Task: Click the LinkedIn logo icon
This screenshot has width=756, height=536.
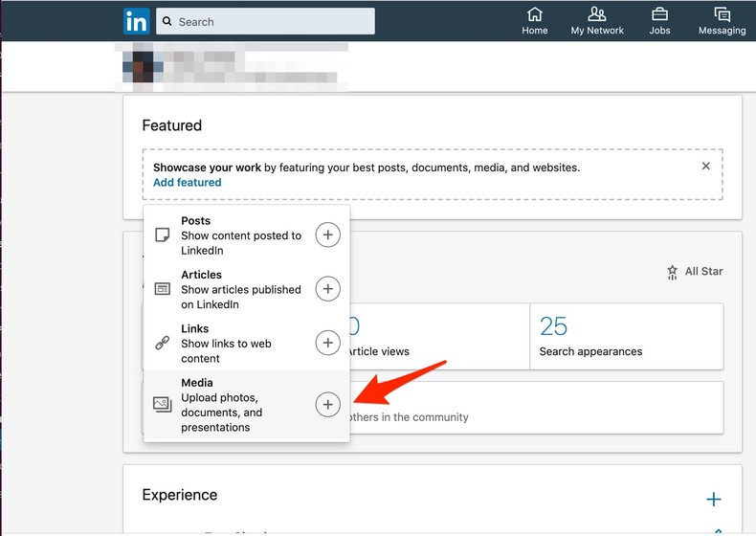Action: tap(137, 21)
